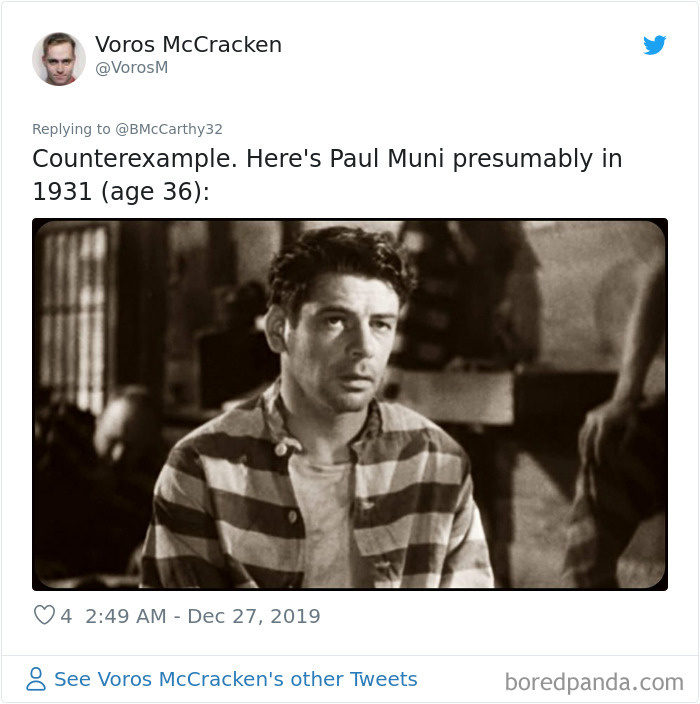Click the word Counterexample in the tweet
This screenshot has height=704, width=700.
[135, 159]
